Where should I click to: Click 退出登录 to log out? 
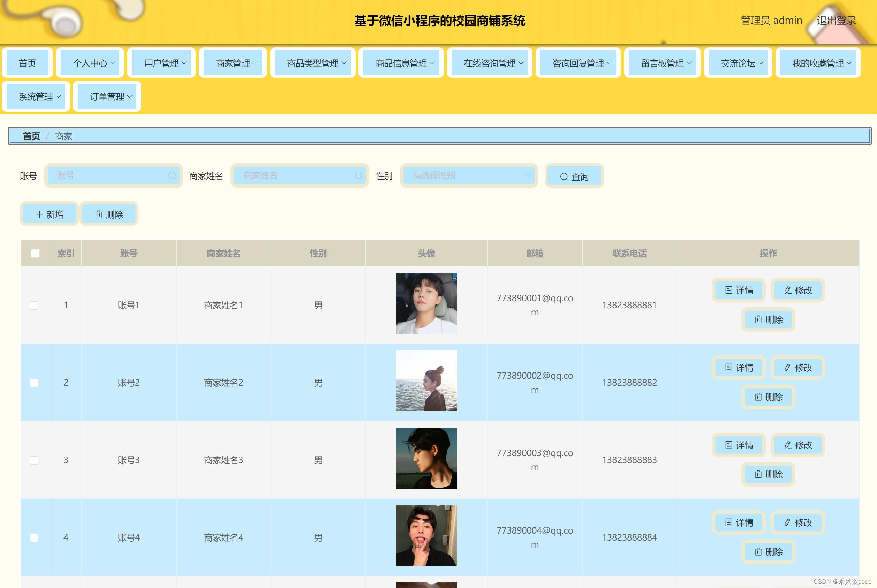click(836, 20)
